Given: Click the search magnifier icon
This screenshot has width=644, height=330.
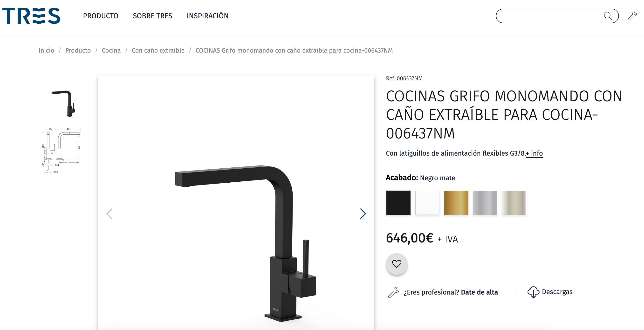Looking at the screenshot, I should click(608, 16).
